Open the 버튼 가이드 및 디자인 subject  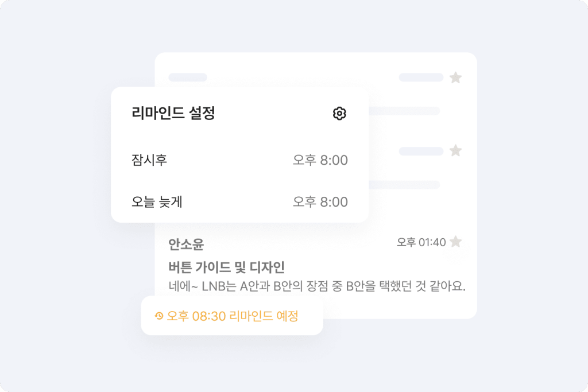point(227,267)
